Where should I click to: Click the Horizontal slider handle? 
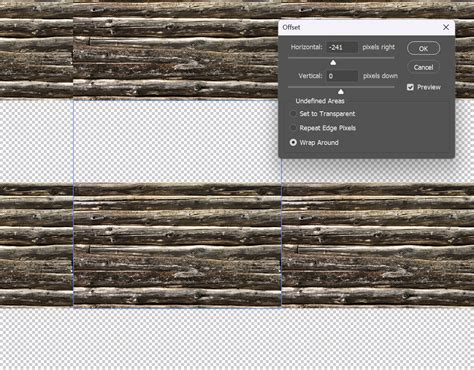coord(333,62)
